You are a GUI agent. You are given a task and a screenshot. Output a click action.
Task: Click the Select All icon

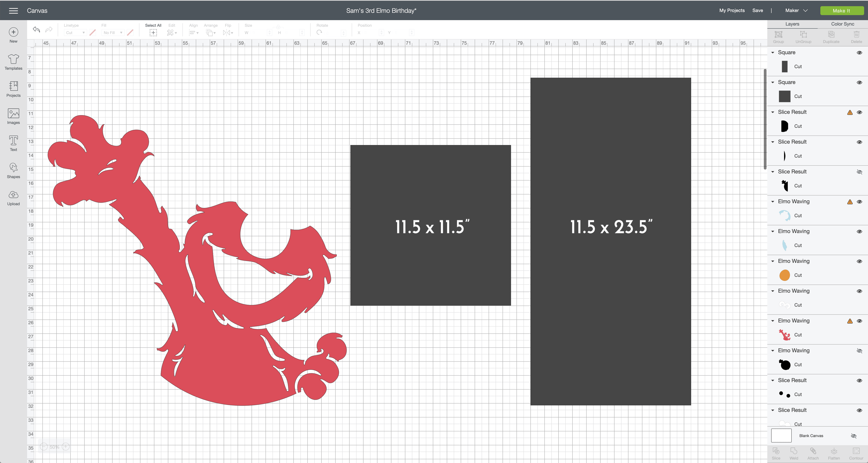coord(153,32)
